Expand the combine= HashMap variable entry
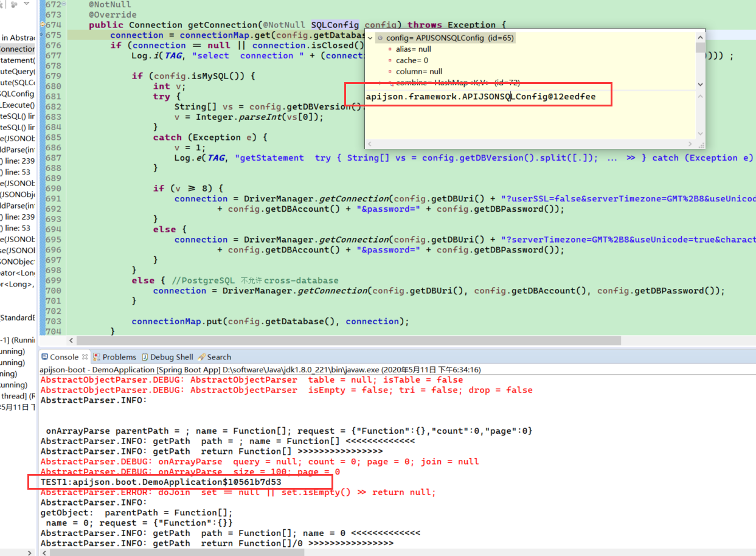Image resolution: width=756 pixels, height=556 pixels. tap(380, 83)
